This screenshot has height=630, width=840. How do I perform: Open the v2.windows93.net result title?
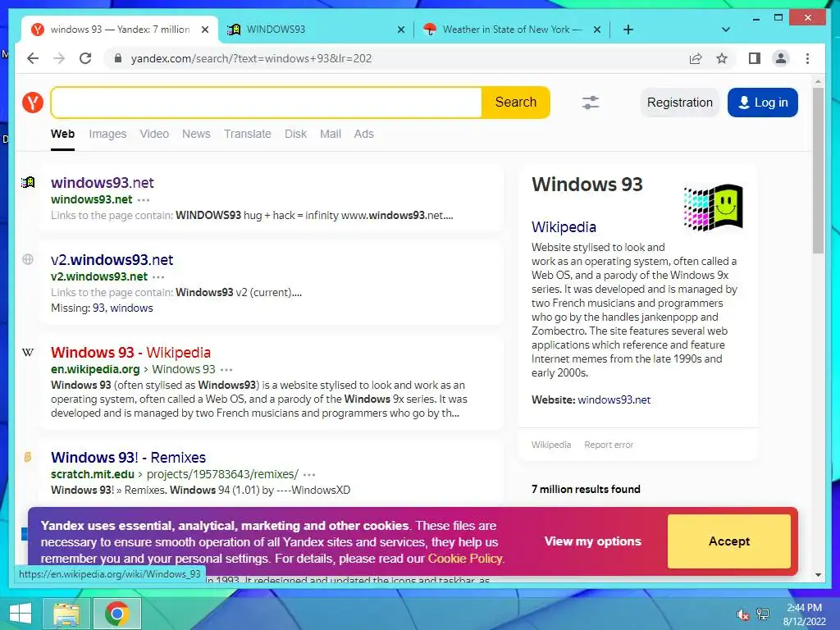tap(112, 260)
